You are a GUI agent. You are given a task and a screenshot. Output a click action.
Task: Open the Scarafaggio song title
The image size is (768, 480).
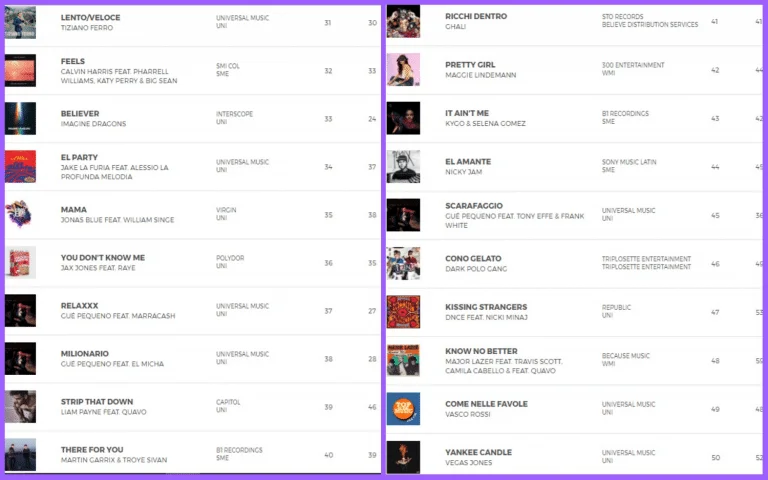(x=474, y=209)
